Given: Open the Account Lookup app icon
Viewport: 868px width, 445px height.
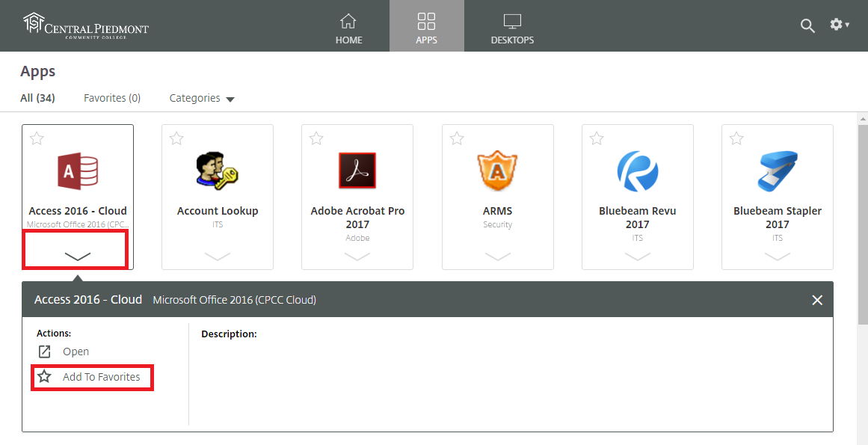Looking at the screenshot, I should tap(217, 171).
